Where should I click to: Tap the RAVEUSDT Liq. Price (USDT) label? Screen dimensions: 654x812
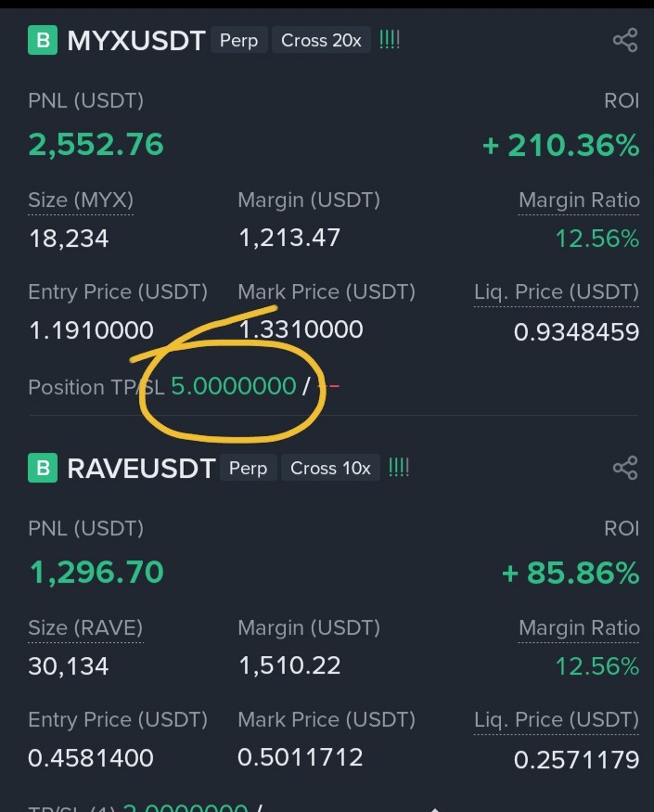point(557,720)
